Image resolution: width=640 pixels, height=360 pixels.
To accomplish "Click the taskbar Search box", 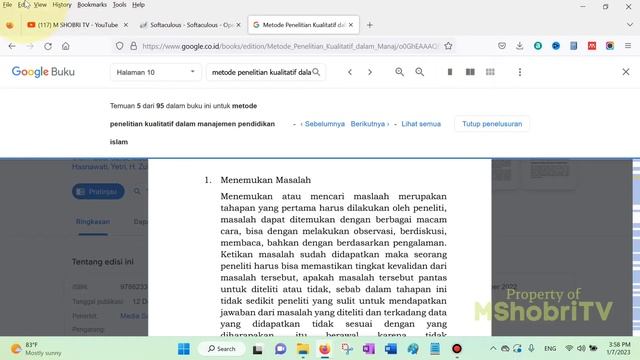I will [222, 349].
